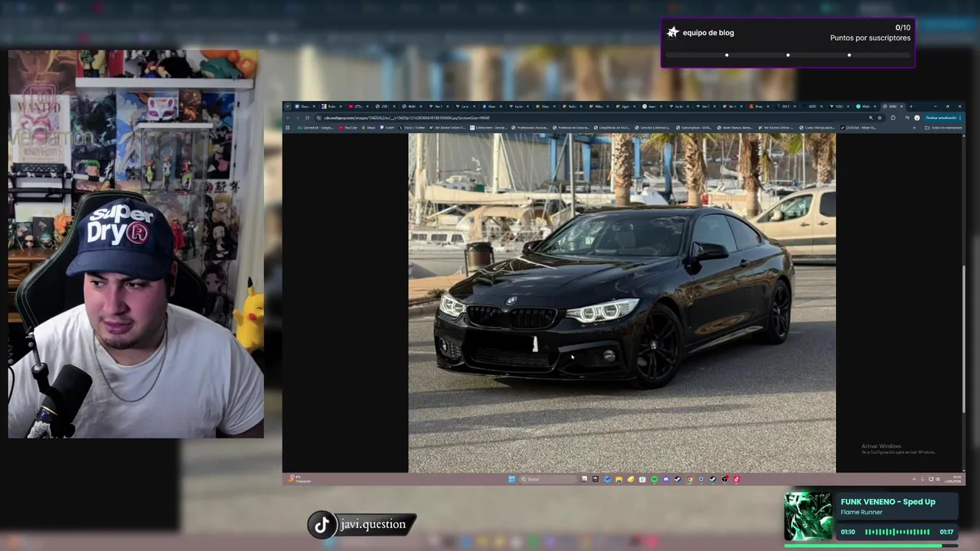Click the equipo de blog overlay title
980x551 pixels.
(708, 33)
